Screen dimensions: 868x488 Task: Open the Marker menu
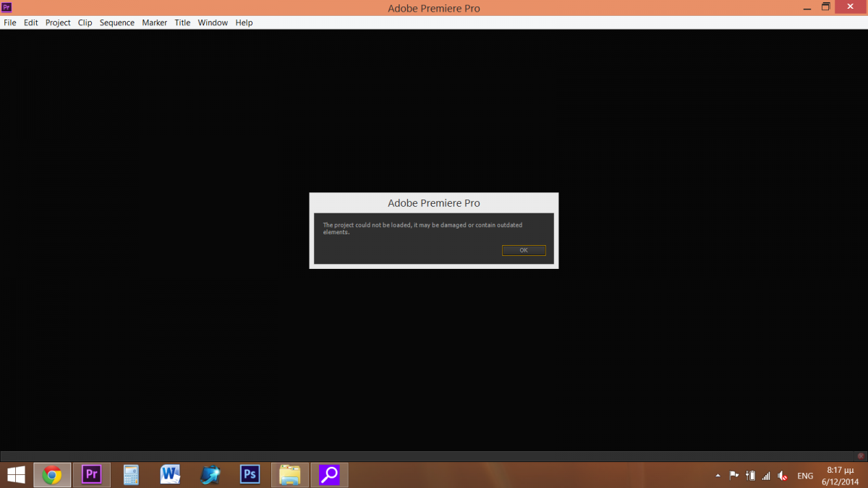pyautogui.click(x=155, y=22)
